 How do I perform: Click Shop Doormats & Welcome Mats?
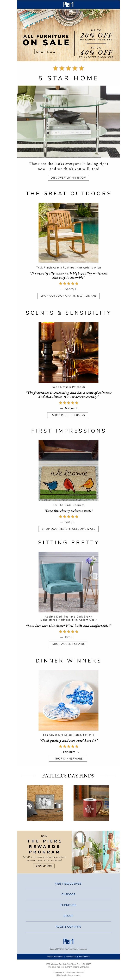[68, 529]
